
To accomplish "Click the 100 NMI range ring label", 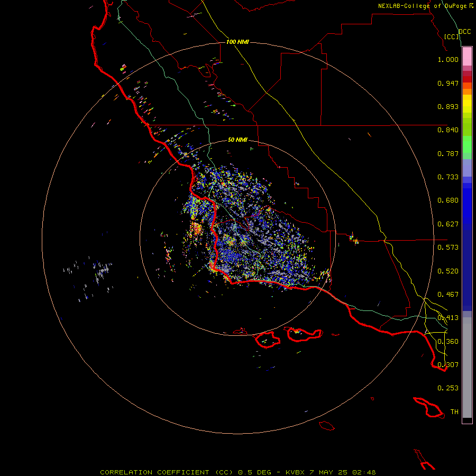I will tap(237, 42).
